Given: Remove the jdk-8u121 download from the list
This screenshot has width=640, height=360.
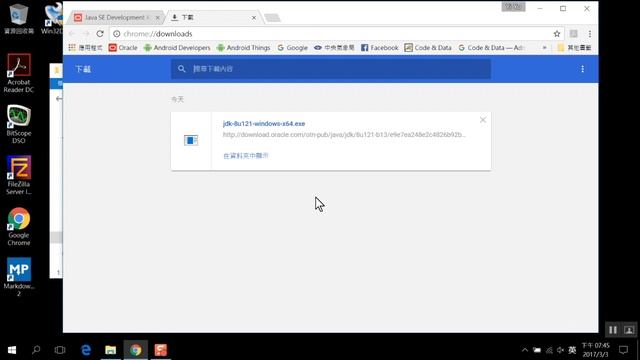Looking at the screenshot, I should pos(483,120).
